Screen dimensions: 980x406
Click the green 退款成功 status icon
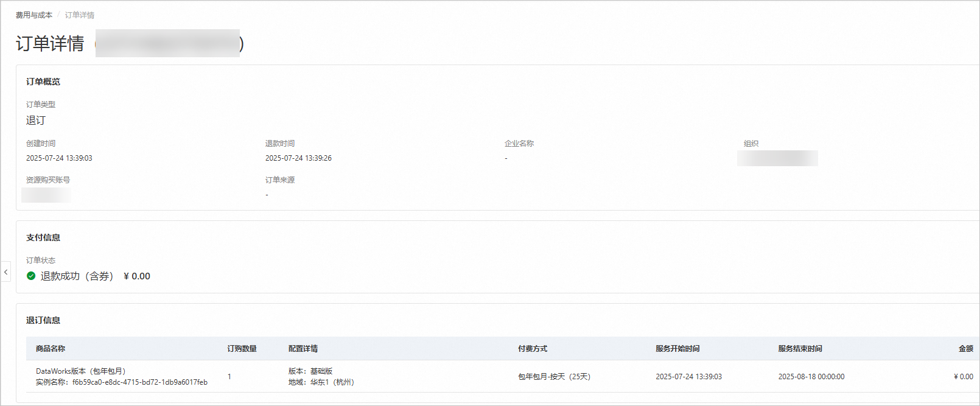31,276
